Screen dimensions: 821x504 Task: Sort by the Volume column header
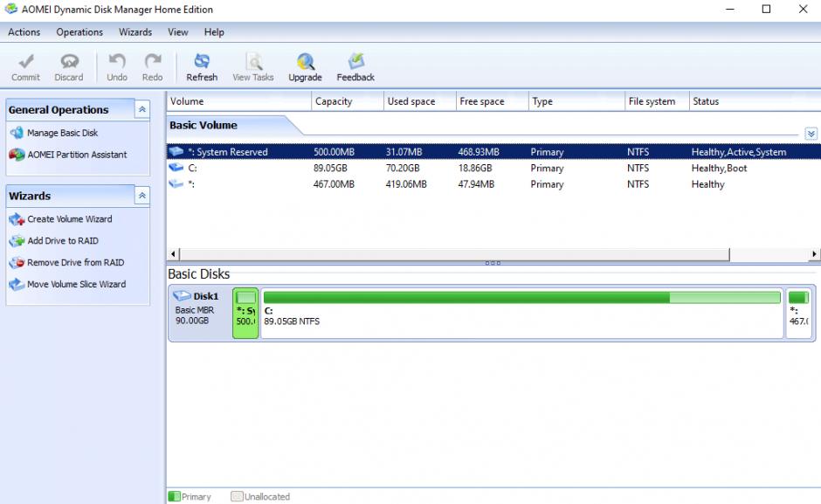239,101
